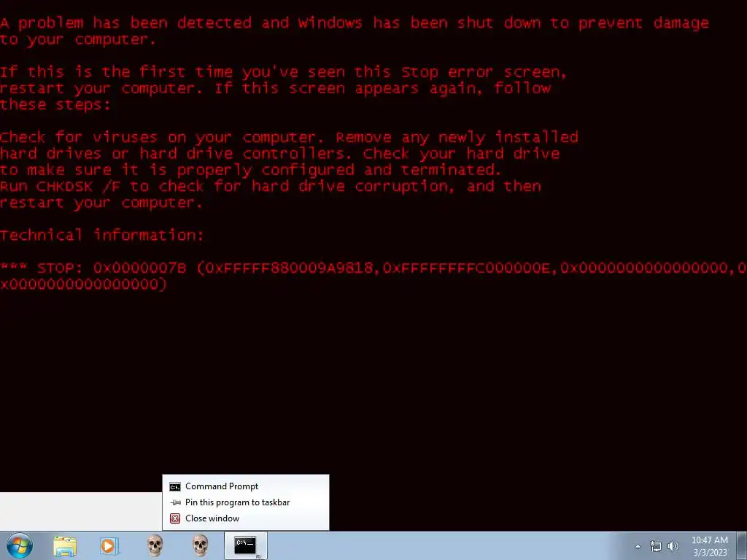The width and height of the screenshot is (747, 560).
Task: Open the Windows Start orb
Action: (x=19, y=545)
